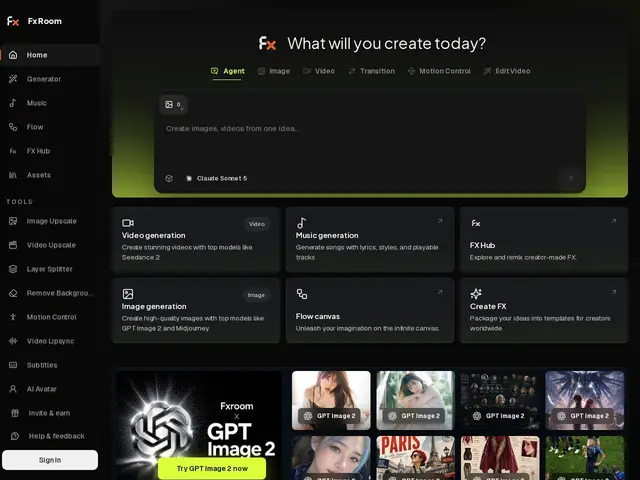Image resolution: width=640 pixels, height=480 pixels.
Task: Click the arrow icon on Flow canvas card
Action: pos(440,292)
